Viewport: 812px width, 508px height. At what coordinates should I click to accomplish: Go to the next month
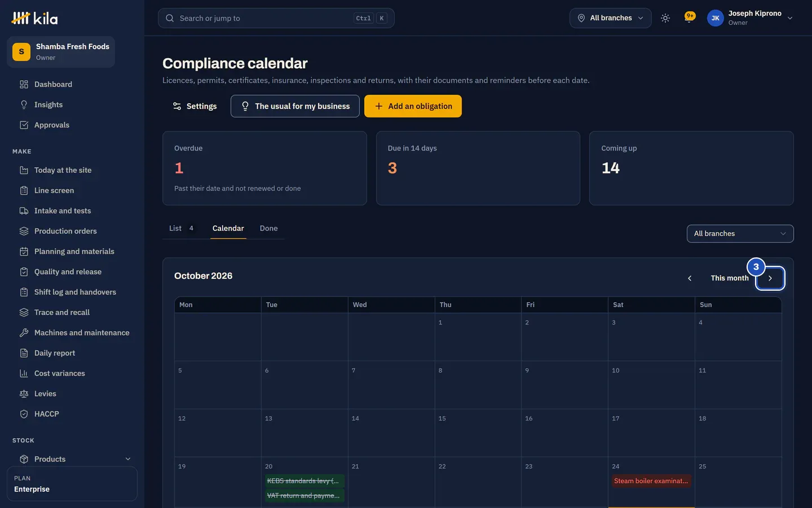pos(770,278)
